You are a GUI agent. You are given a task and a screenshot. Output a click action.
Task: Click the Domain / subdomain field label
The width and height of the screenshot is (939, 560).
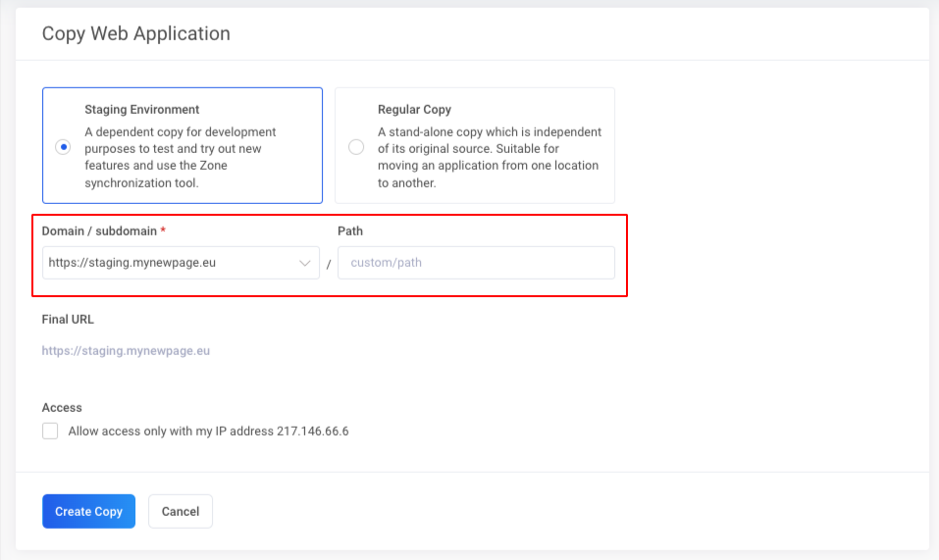(x=98, y=230)
